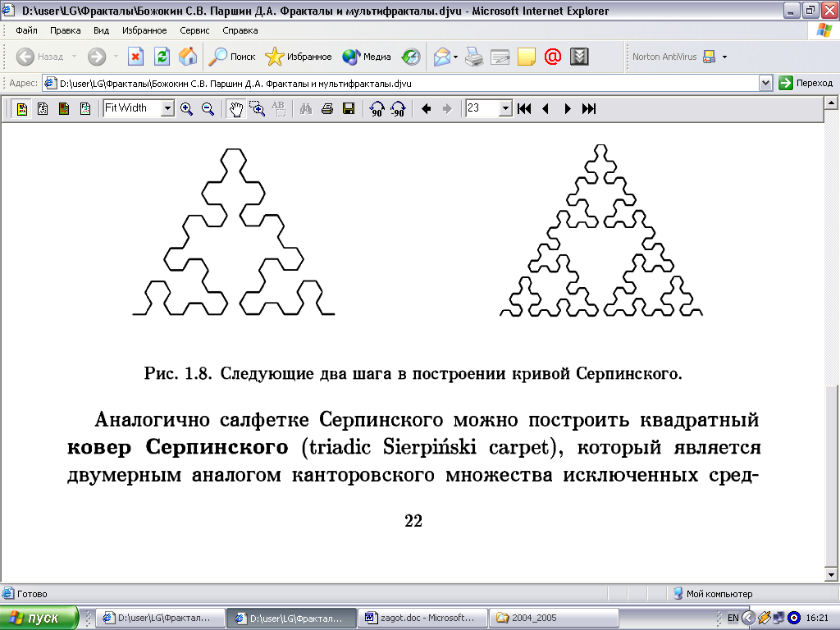Switch to zagot.doc Microsoft Word taskbar item

(x=422, y=618)
